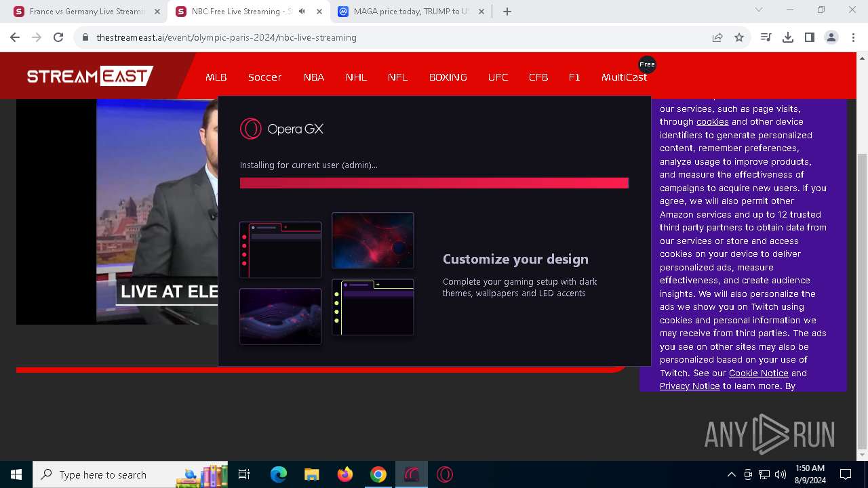Open the NFL section

tap(398, 77)
